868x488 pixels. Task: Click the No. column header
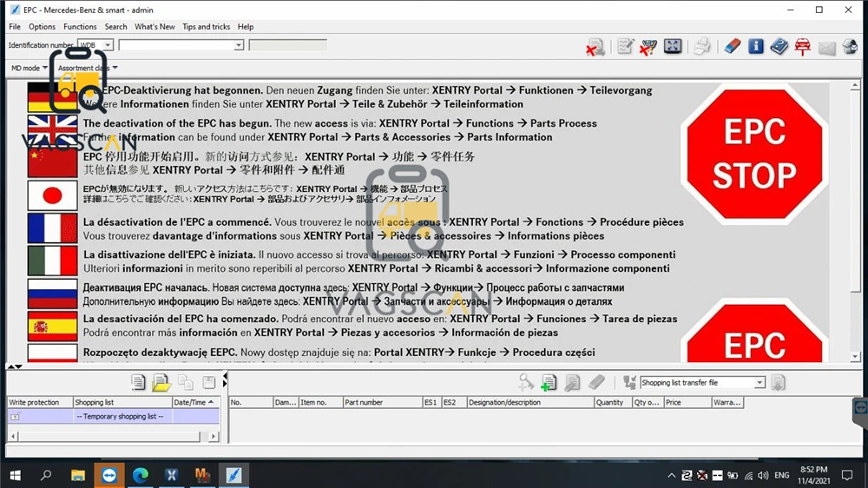(251, 402)
